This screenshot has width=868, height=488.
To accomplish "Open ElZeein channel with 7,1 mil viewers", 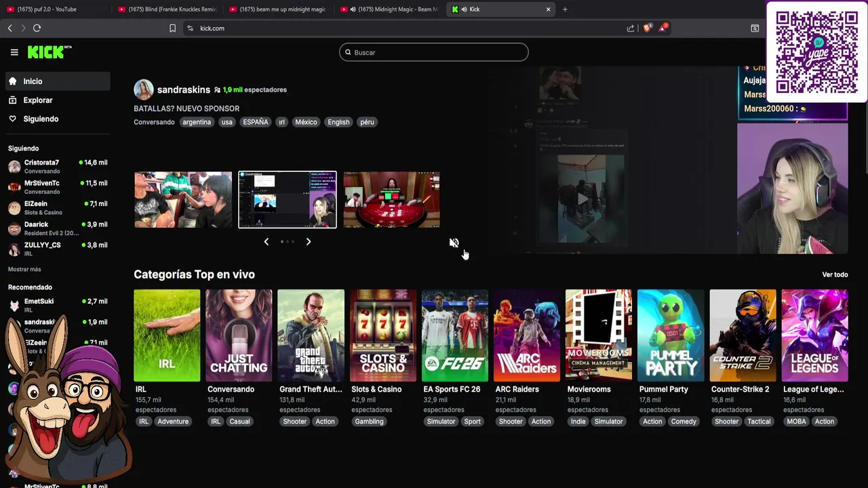I will click(x=57, y=207).
